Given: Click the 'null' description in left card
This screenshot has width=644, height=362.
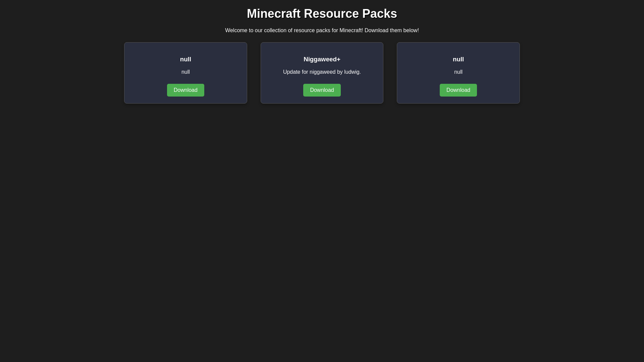Looking at the screenshot, I should 185,72.
